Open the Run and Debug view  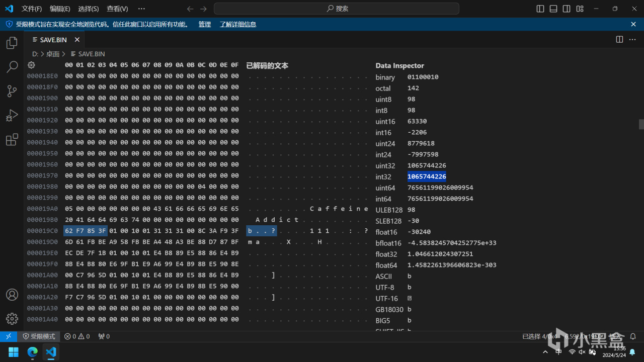pyautogui.click(x=12, y=116)
